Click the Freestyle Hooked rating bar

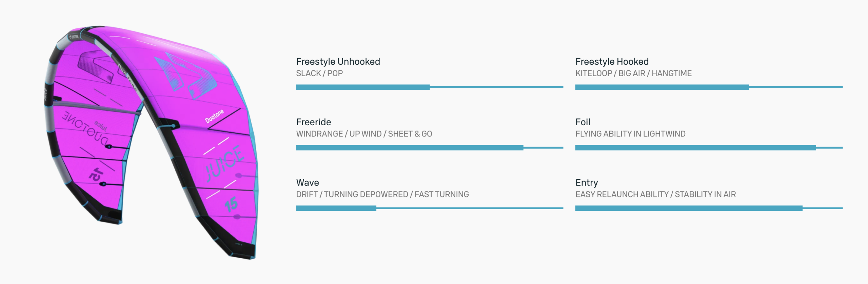(x=709, y=87)
